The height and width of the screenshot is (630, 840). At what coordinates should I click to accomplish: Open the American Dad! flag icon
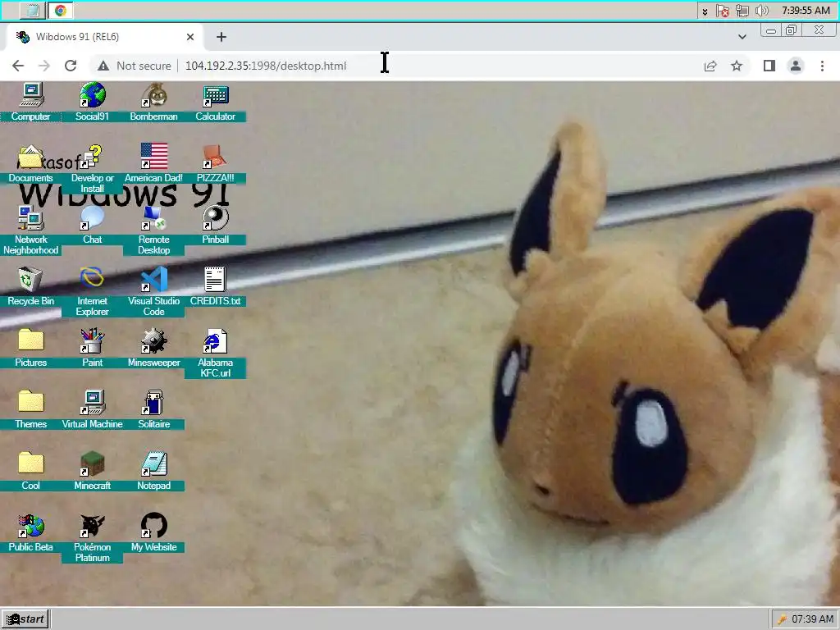click(153, 163)
